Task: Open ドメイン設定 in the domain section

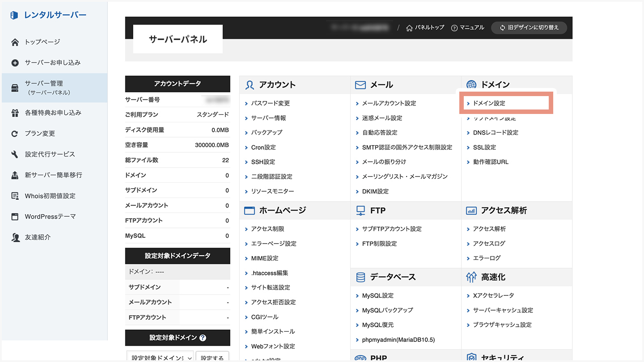Action: tap(489, 103)
